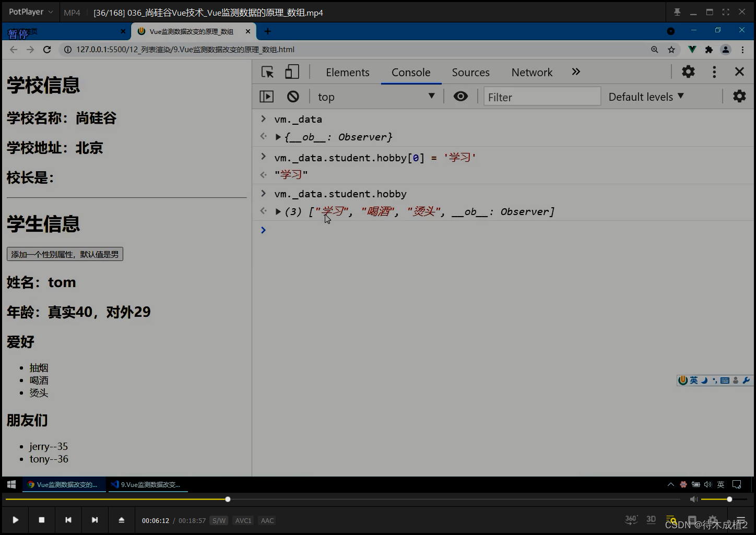The width and height of the screenshot is (756, 535).
Task: Click the S/W decoder indicator
Action: coord(219,520)
